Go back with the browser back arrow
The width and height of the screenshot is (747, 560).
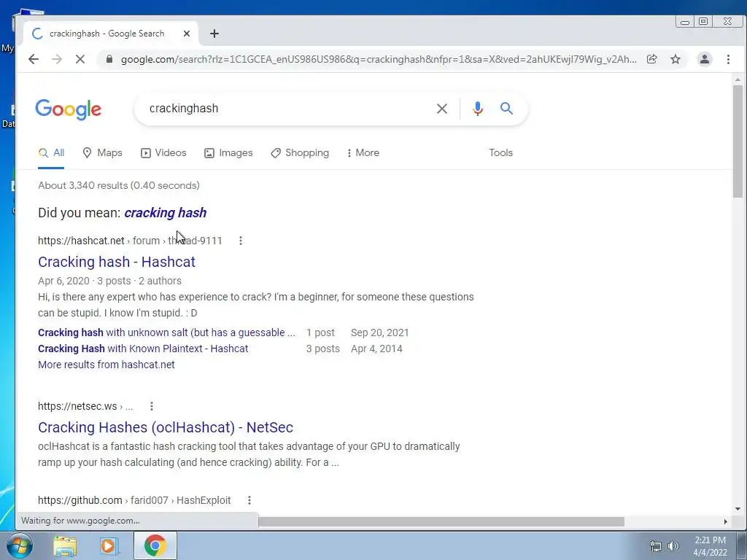[x=34, y=59]
